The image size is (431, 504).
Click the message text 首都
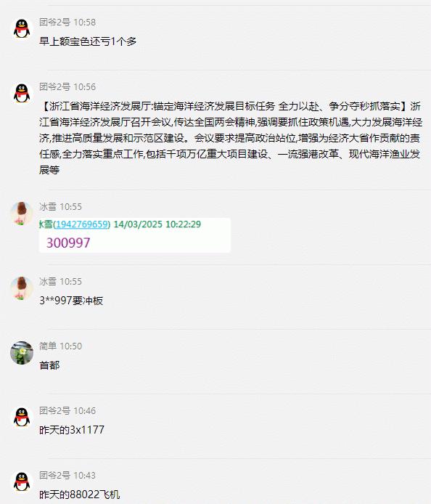(49, 365)
